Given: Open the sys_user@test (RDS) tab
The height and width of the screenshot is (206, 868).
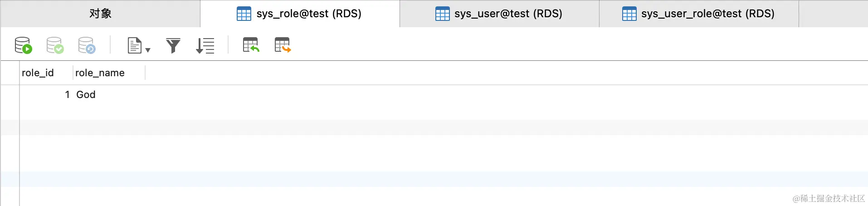Looking at the screenshot, I should pyautogui.click(x=499, y=14).
